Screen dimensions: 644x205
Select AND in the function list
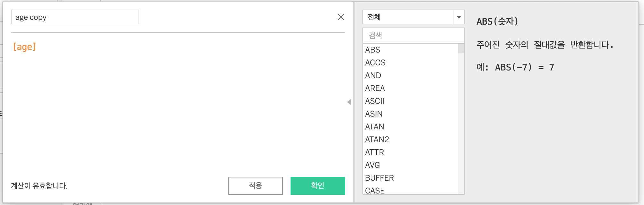click(411, 75)
